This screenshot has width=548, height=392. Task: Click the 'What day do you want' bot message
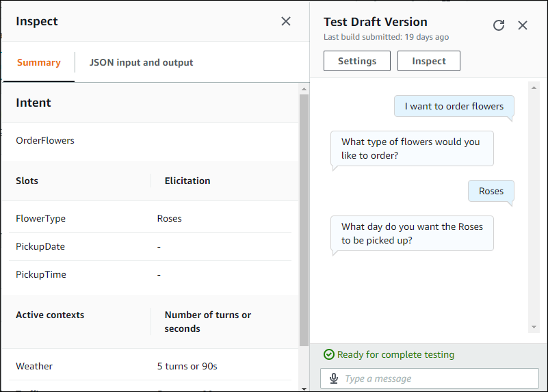click(411, 233)
